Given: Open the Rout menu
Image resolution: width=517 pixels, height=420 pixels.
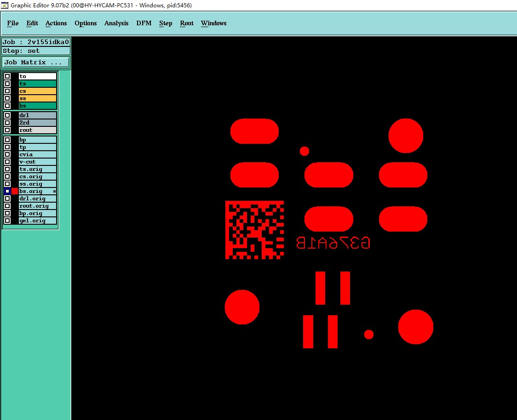Looking at the screenshot, I should pyautogui.click(x=187, y=23).
